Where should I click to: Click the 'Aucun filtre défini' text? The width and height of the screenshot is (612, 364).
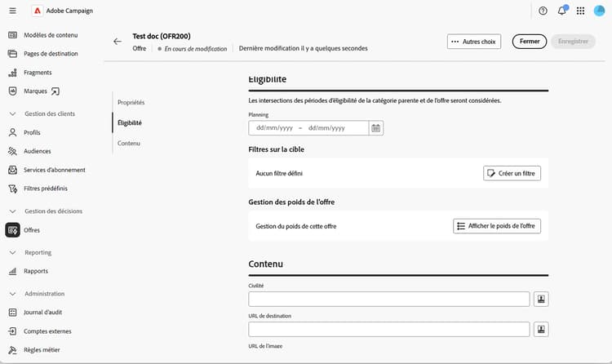pyautogui.click(x=279, y=173)
